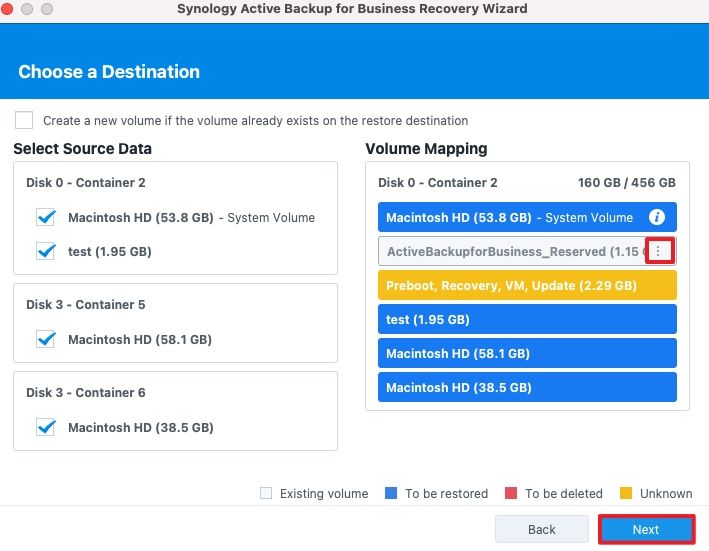Click the Disk 0 - Container 2 source heading

point(86,183)
